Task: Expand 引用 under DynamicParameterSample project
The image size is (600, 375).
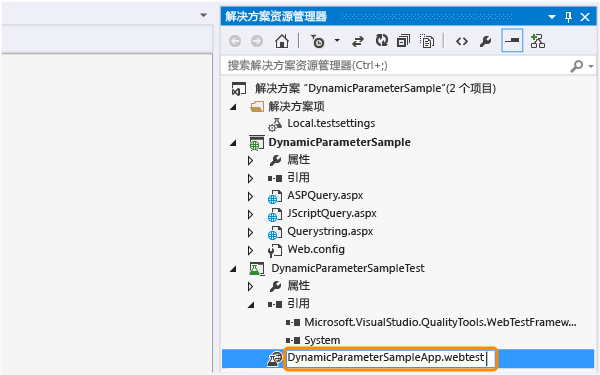Action: [x=250, y=178]
